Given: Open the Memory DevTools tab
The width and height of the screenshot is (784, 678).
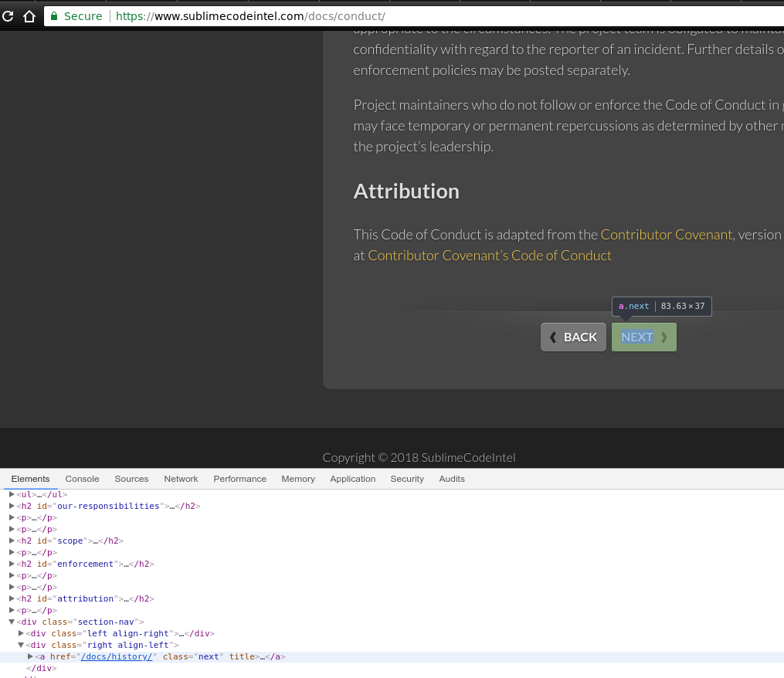Looking at the screenshot, I should (x=298, y=479).
